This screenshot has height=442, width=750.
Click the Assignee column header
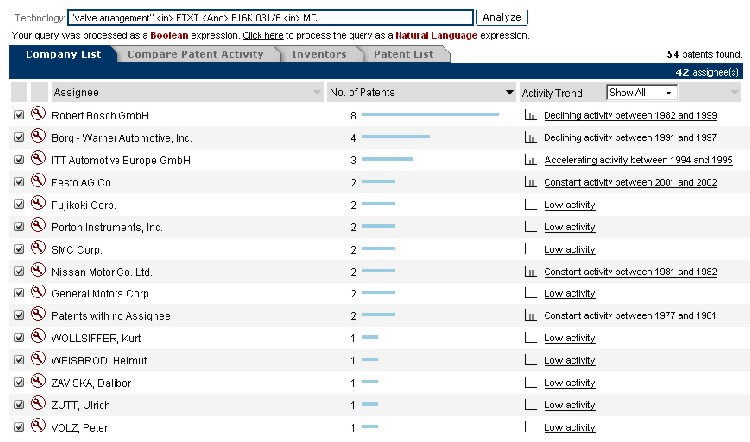tap(187, 92)
